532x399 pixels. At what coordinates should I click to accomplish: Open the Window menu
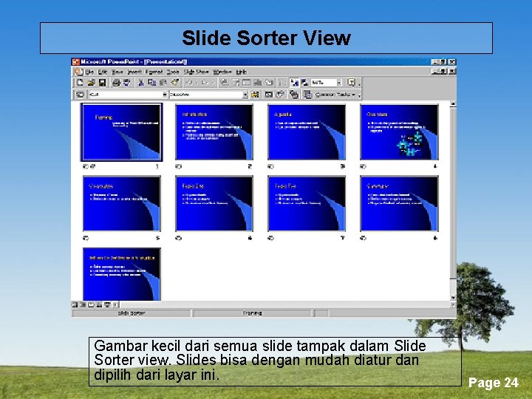coord(222,72)
